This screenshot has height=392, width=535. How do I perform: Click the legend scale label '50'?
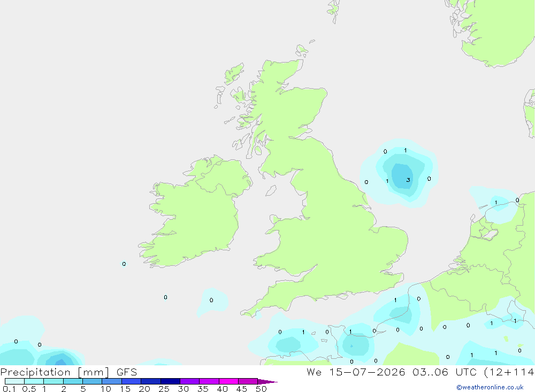[x=261, y=389]
